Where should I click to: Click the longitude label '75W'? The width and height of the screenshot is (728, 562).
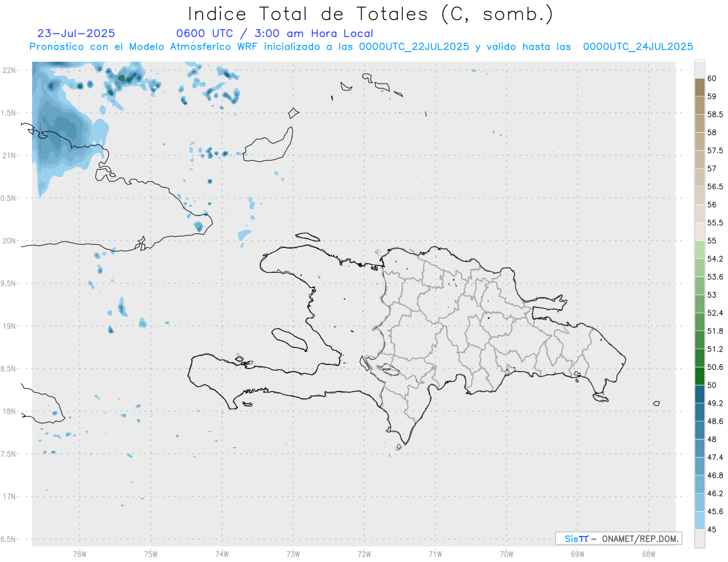pyautogui.click(x=151, y=554)
